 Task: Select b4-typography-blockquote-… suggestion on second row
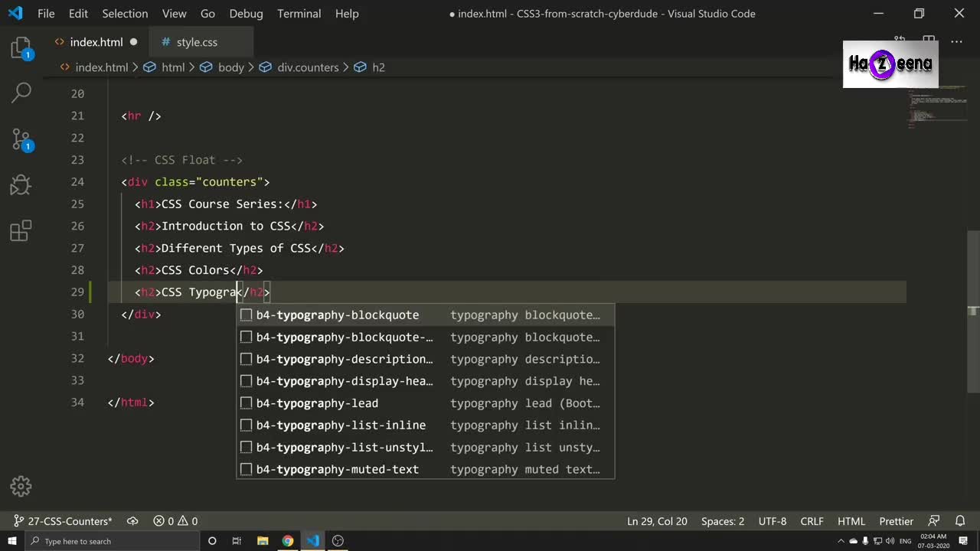click(425, 337)
